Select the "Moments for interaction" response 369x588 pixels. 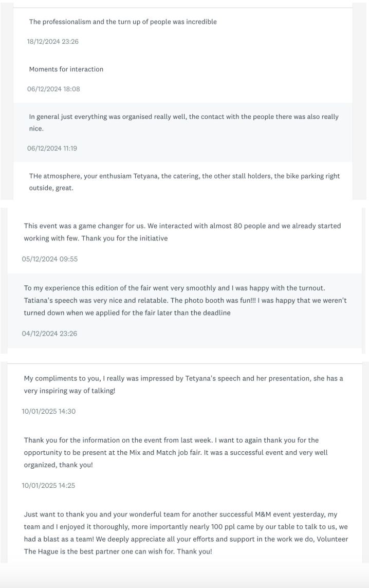tap(66, 69)
